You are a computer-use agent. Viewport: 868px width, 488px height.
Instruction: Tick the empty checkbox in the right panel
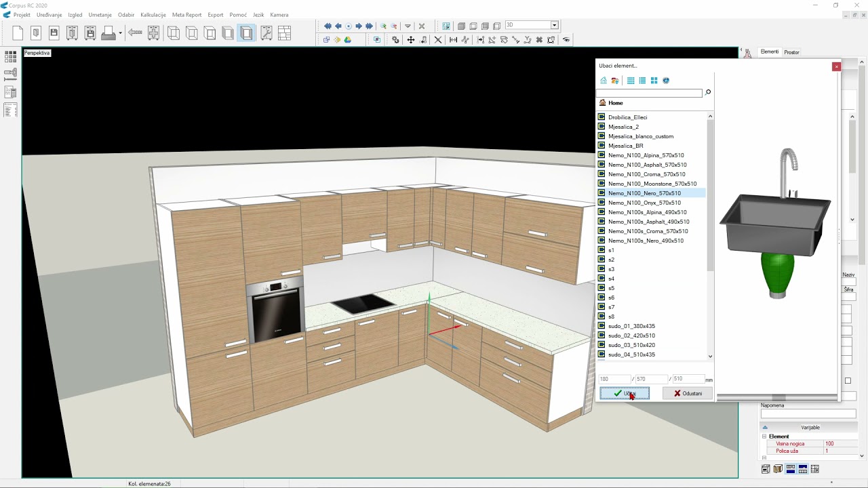click(x=848, y=381)
